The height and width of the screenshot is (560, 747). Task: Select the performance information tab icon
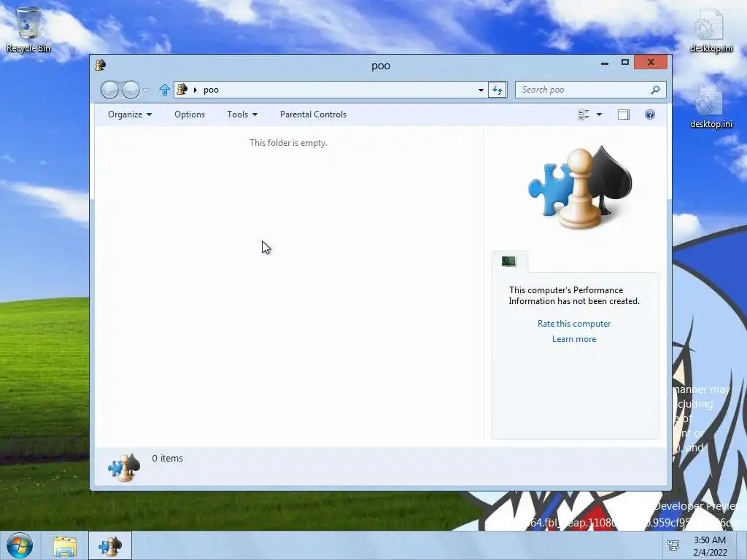point(508,262)
